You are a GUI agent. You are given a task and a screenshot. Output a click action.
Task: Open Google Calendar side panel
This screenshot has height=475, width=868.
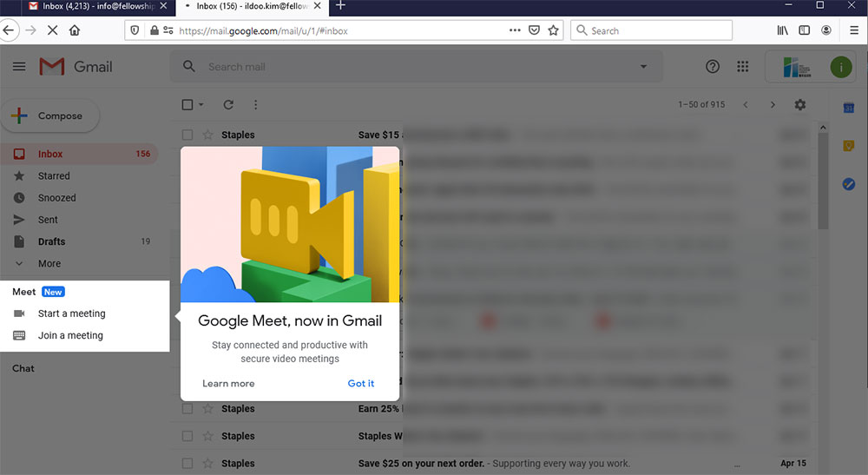click(x=848, y=108)
